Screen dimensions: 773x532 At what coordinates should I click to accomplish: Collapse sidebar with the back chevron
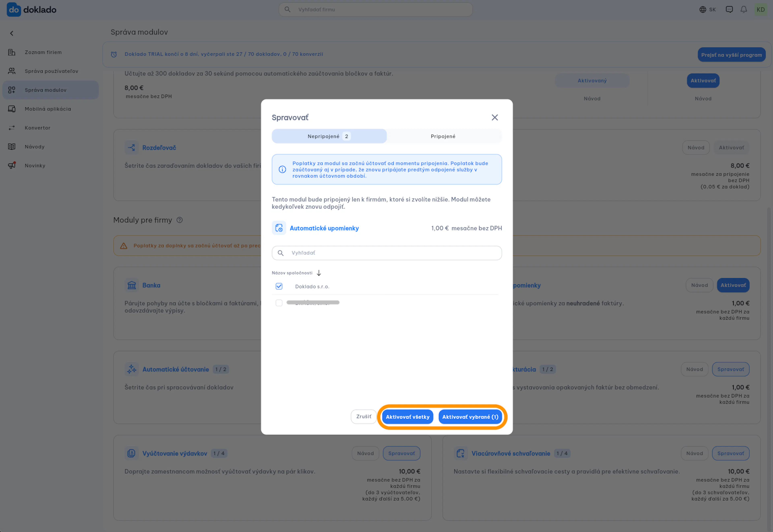[x=12, y=33]
